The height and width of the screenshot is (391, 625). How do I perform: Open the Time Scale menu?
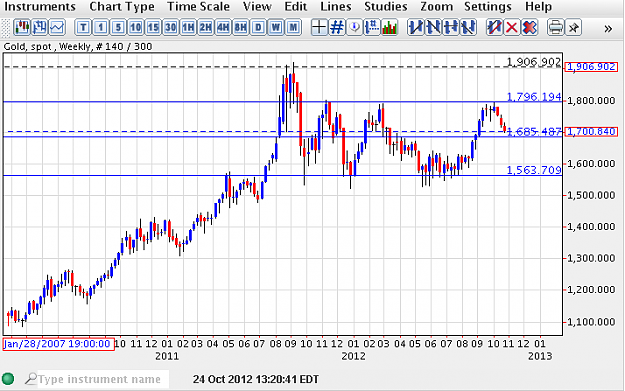click(x=198, y=7)
